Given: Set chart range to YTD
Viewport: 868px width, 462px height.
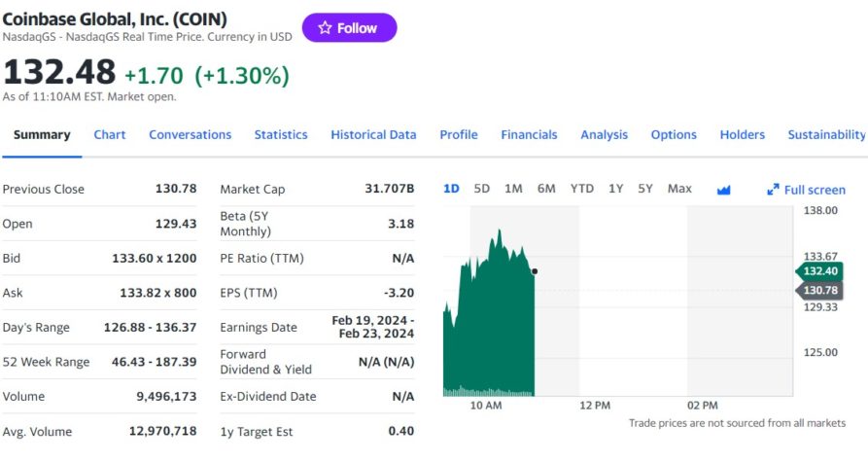Looking at the screenshot, I should point(582,189).
